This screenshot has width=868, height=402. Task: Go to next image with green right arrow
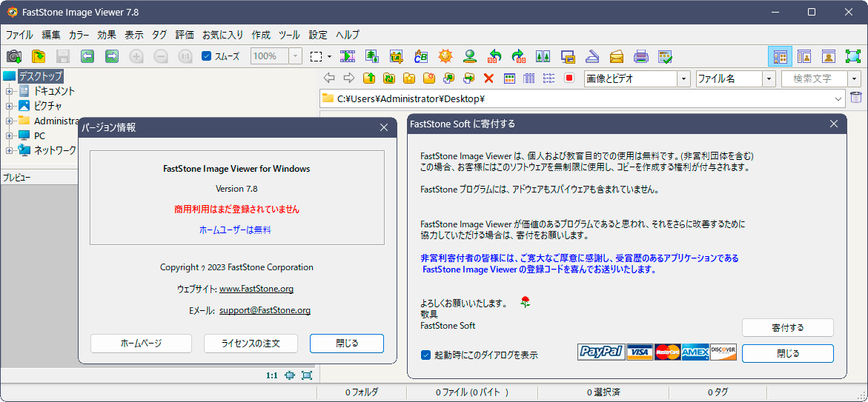(112, 56)
